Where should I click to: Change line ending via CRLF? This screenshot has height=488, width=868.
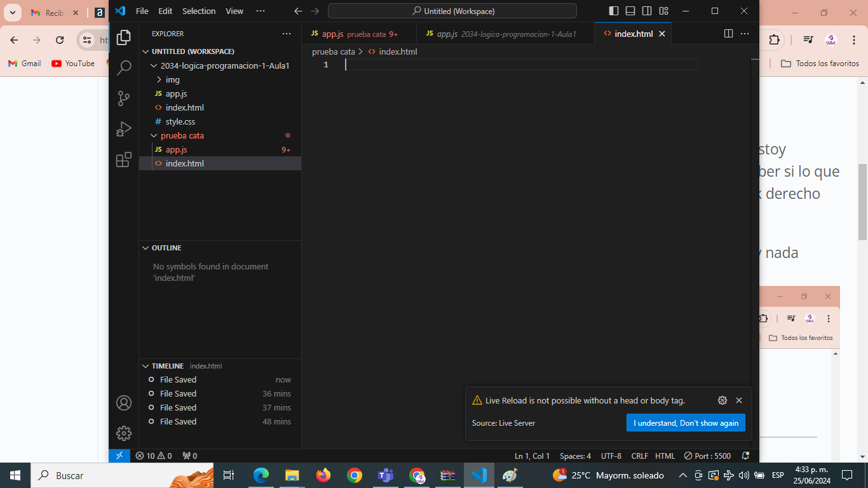(x=639, y=456)
